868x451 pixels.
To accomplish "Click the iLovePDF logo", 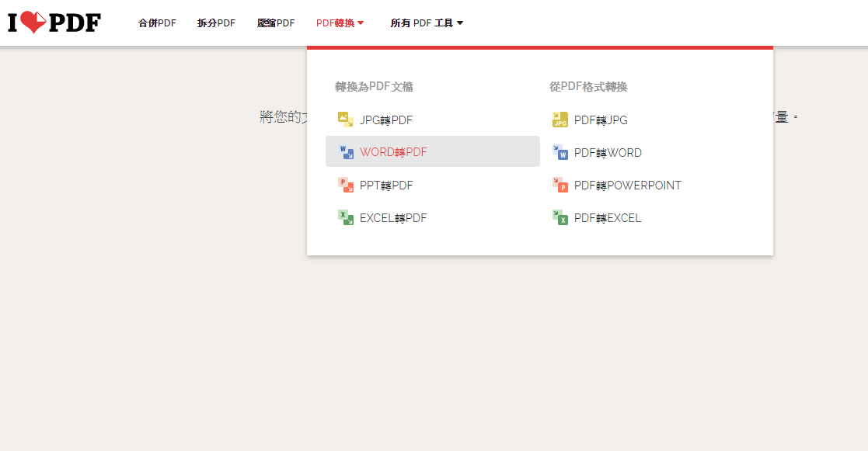I will pos(54,23).
